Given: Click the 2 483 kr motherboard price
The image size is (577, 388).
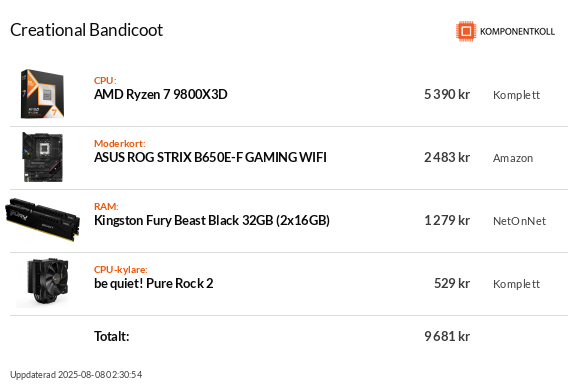Looking at the screenshot, I should [x=447, y=158].
